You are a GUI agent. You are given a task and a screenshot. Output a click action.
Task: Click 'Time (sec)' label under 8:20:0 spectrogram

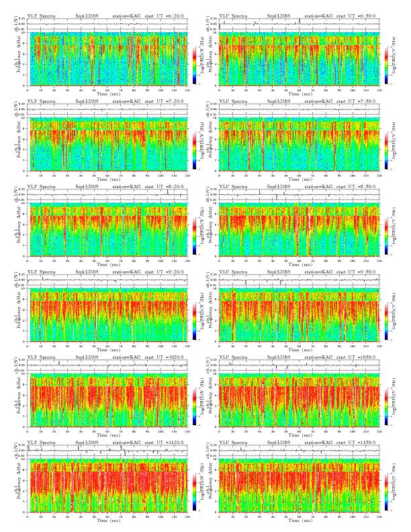tap(109, 265)
